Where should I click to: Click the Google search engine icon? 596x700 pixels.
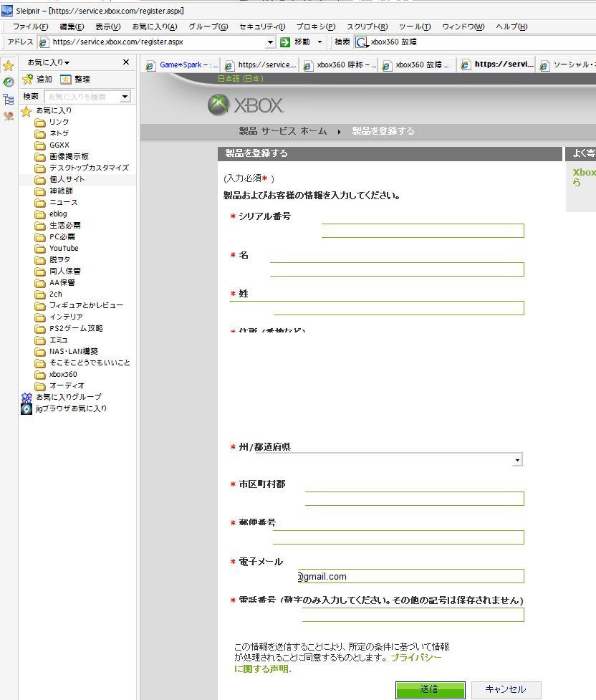(362, 42)
